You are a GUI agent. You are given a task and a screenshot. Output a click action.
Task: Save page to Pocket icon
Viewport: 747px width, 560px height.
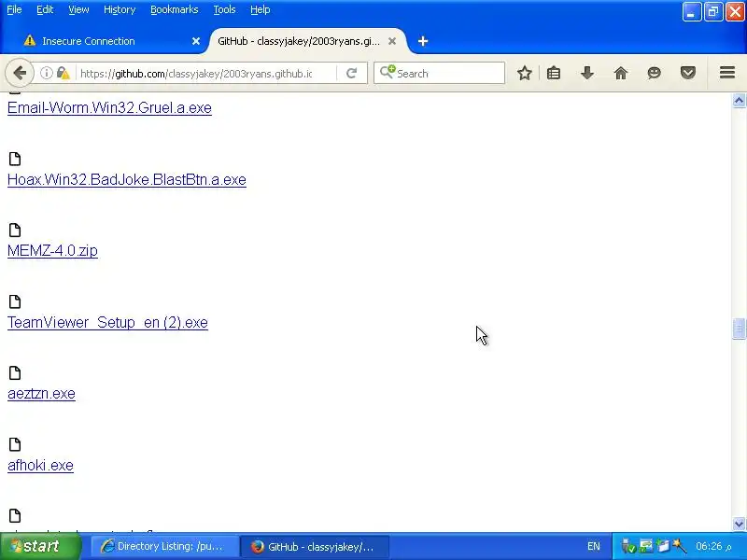pos(688,73)
